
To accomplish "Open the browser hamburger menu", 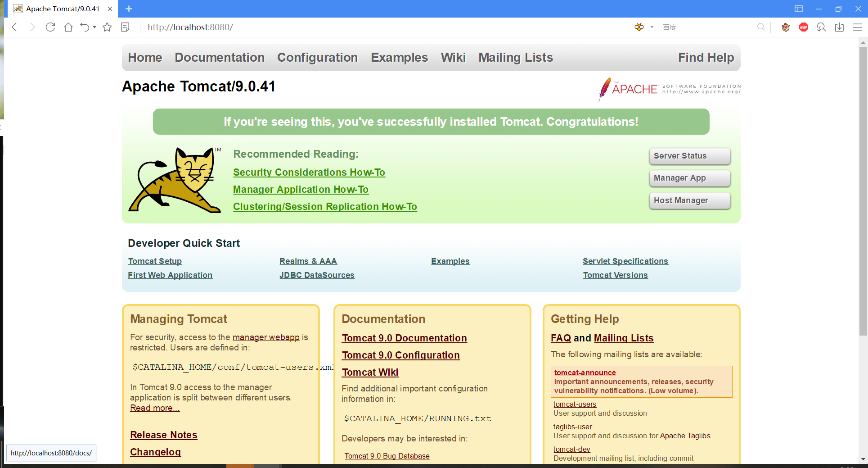I will (x=858, y=27).
